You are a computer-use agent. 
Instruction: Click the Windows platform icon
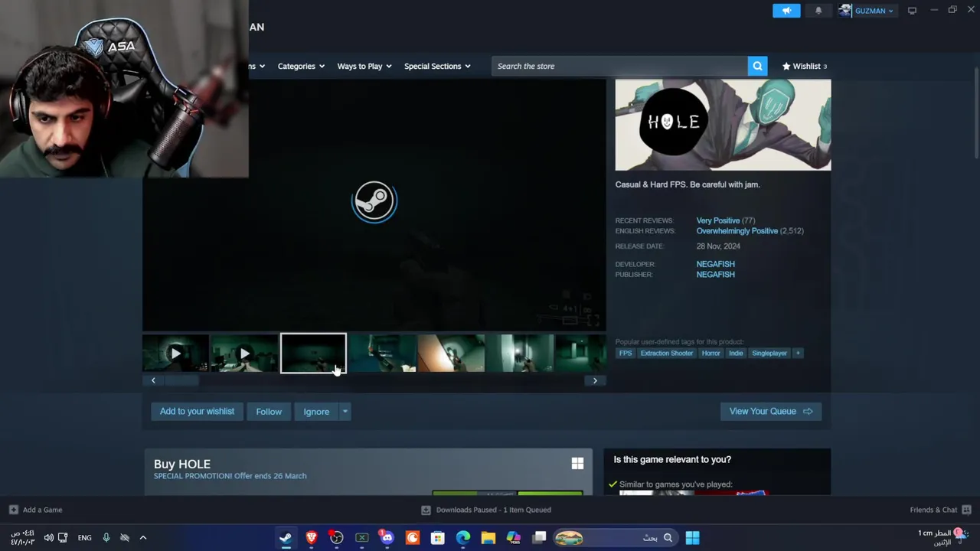(577, 464)
